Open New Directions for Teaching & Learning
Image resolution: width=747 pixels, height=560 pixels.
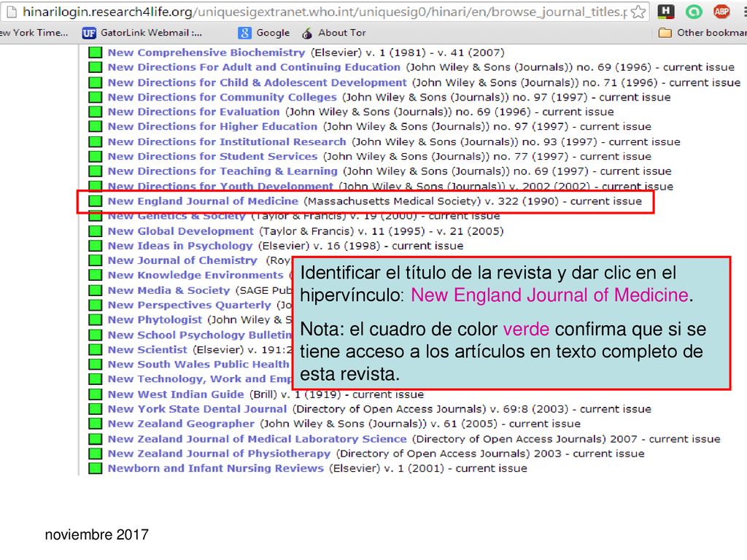222,171
